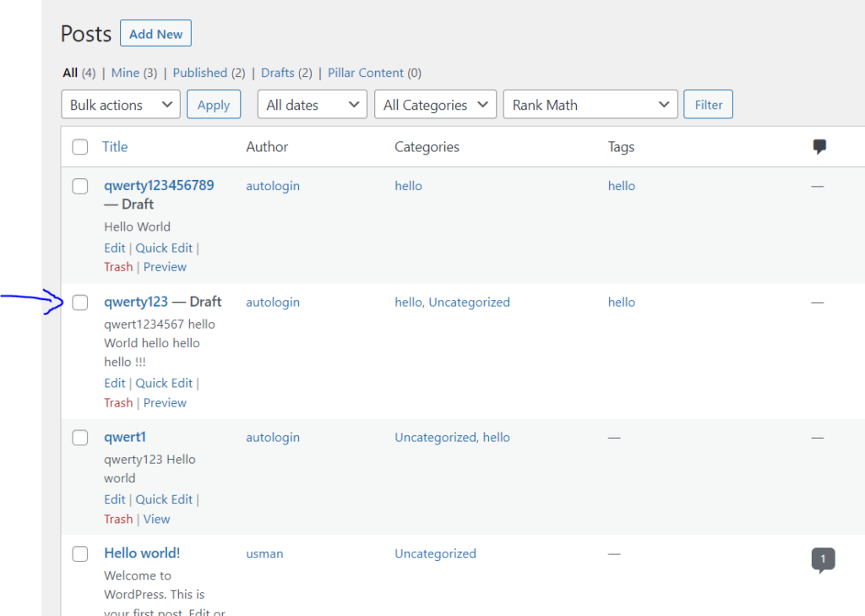
Task: Toggle the select-all checkbox next to Title
Action: point(80,147)
